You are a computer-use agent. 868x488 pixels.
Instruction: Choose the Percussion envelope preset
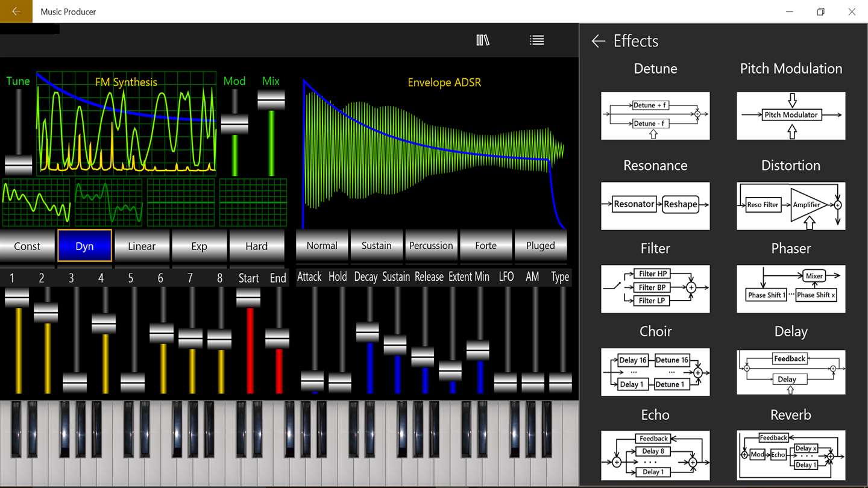[x=431, y=245]
